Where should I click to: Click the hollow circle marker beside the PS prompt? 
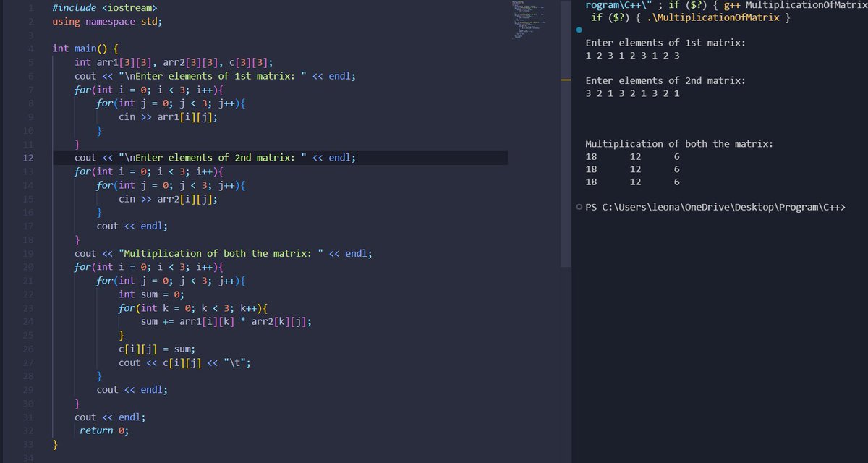579,208
